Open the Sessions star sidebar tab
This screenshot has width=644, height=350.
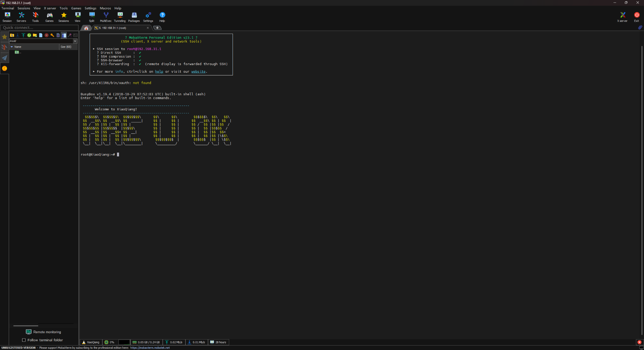[4, 37]
